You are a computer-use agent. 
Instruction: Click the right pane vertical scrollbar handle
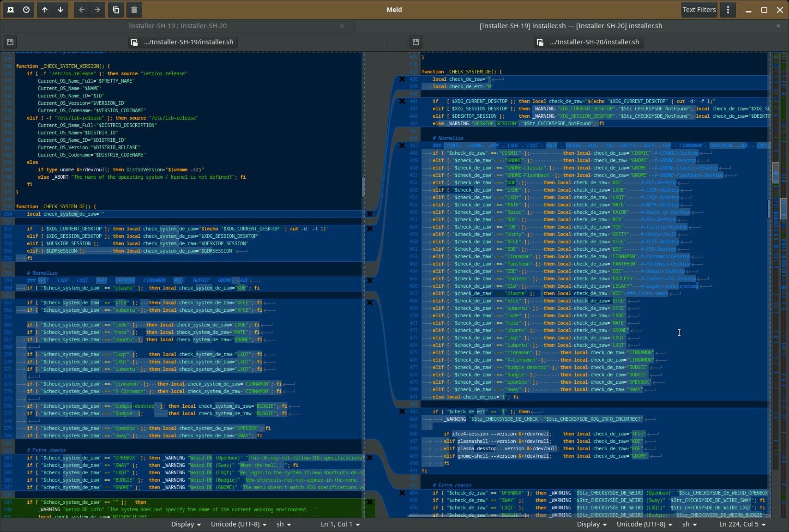pos(769,208)
